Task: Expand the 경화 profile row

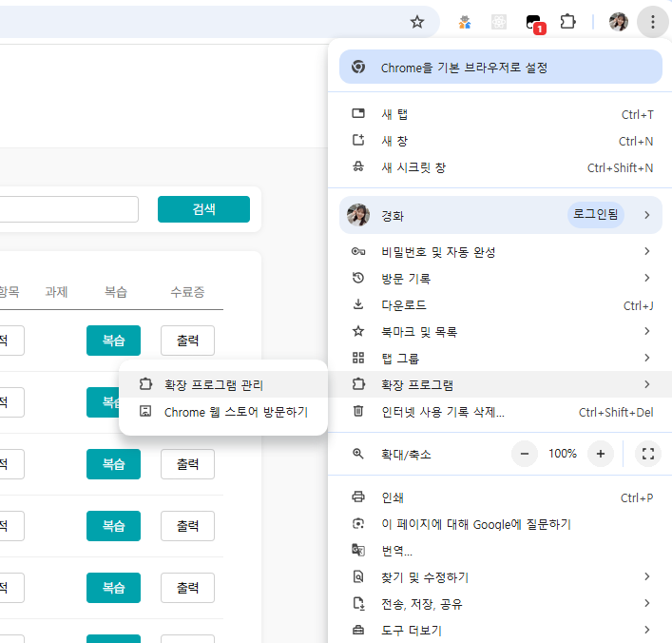Action: tap(500, 215)
